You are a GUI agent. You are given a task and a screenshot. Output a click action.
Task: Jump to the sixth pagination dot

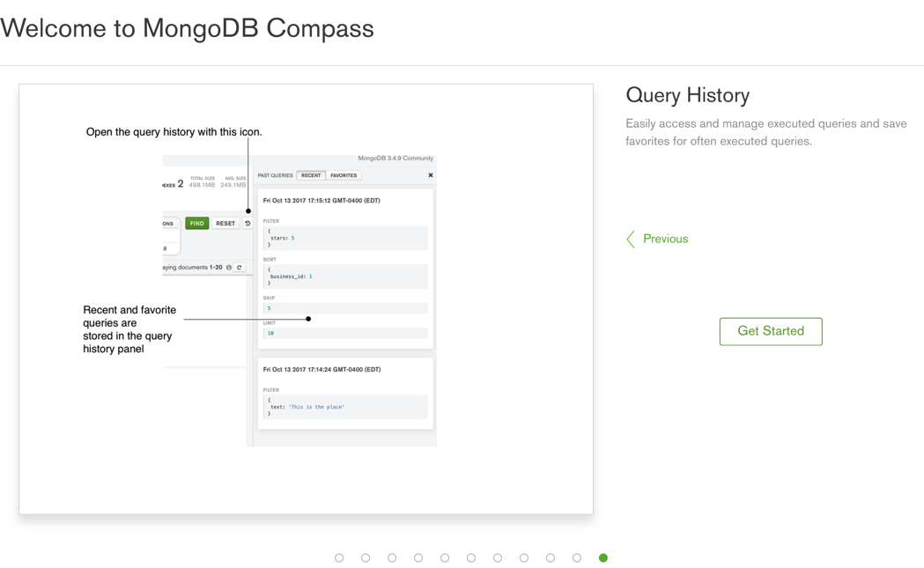click(x=471, y=557)
